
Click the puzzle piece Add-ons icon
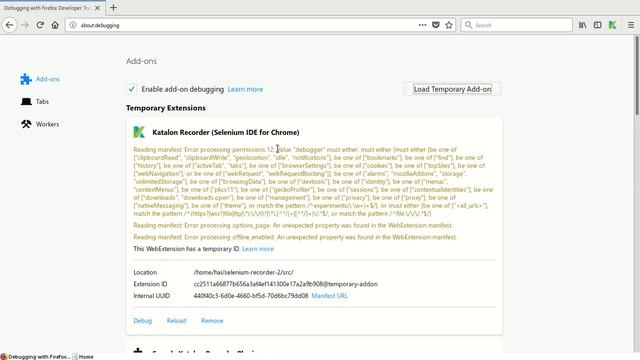click(x=26, y=79)
